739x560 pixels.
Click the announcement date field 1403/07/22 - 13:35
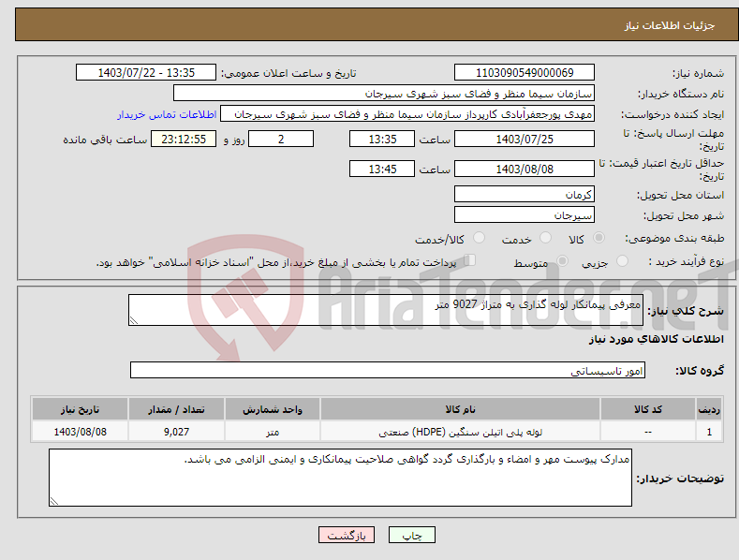point(146,73)
